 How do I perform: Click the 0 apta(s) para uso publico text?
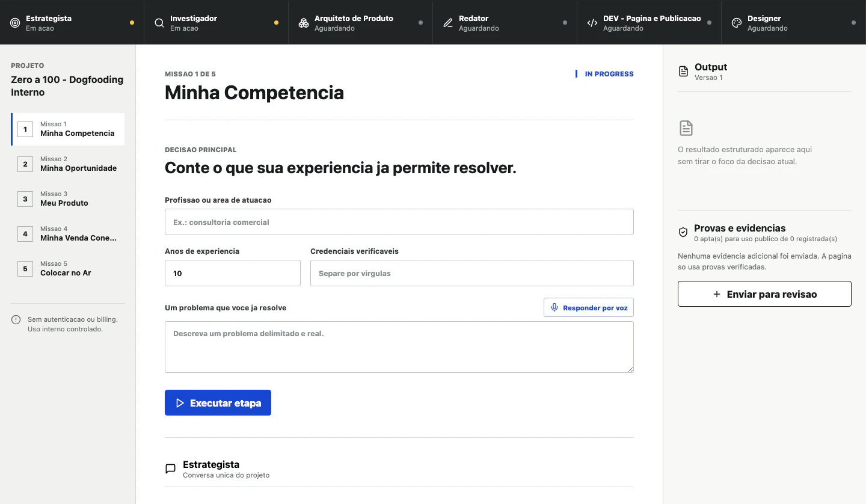point(766,239)
